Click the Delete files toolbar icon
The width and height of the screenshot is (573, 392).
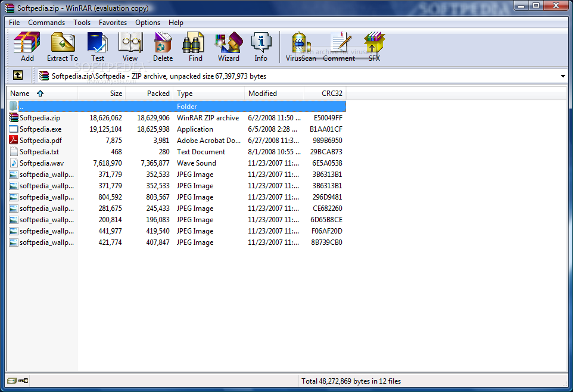(163, 46)
